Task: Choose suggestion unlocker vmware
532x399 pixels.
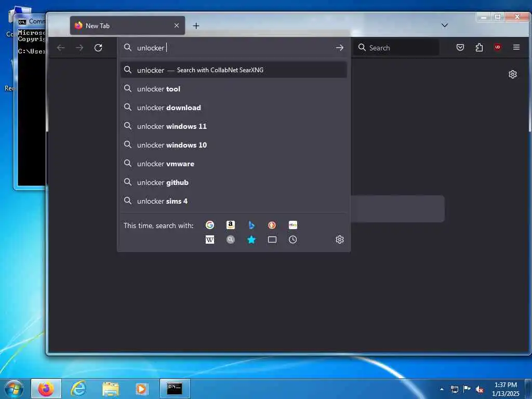Action: tap(234, 164)
